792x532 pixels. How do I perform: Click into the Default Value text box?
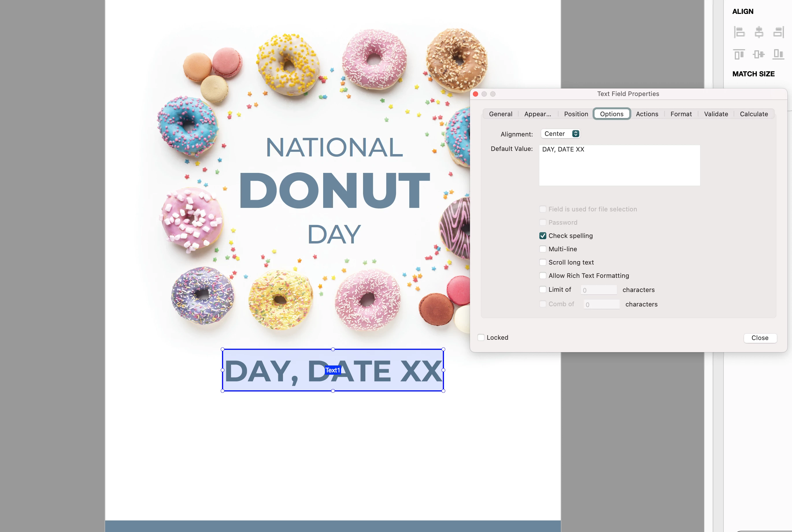[x=619, y=166]
